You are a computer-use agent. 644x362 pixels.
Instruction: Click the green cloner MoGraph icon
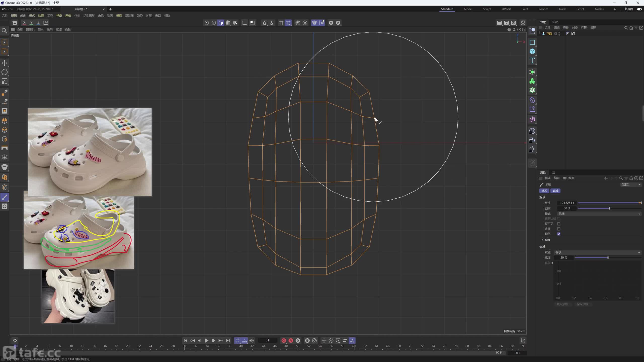(x=532, y=81)
